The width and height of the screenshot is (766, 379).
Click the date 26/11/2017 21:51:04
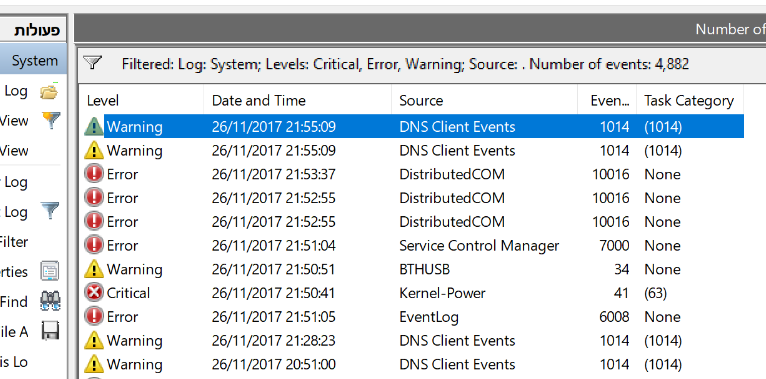coord(274,246)
